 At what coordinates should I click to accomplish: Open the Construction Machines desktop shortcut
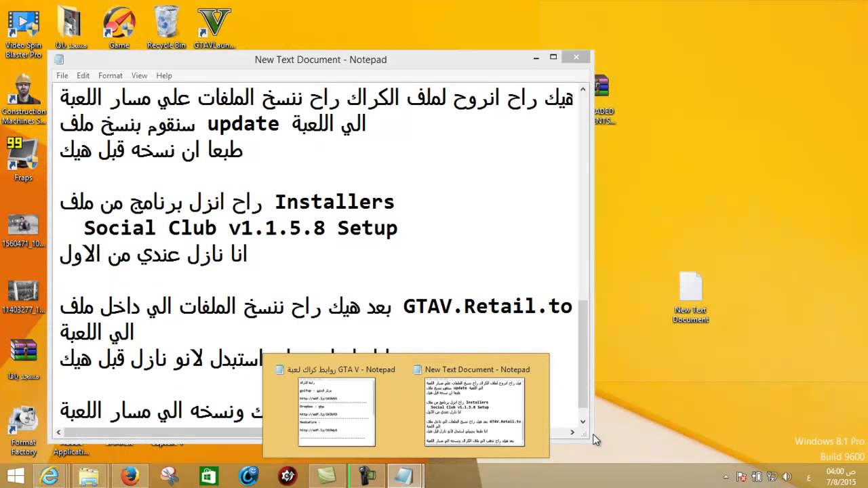[23, 100]
